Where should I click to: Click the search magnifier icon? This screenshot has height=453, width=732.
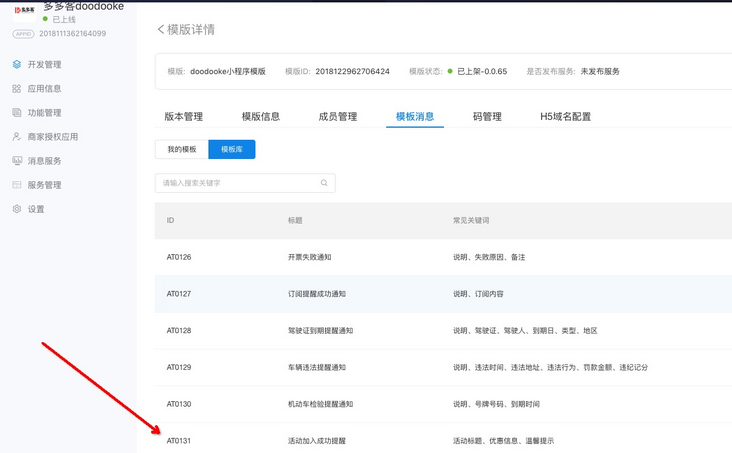click(x=324, y=183)
